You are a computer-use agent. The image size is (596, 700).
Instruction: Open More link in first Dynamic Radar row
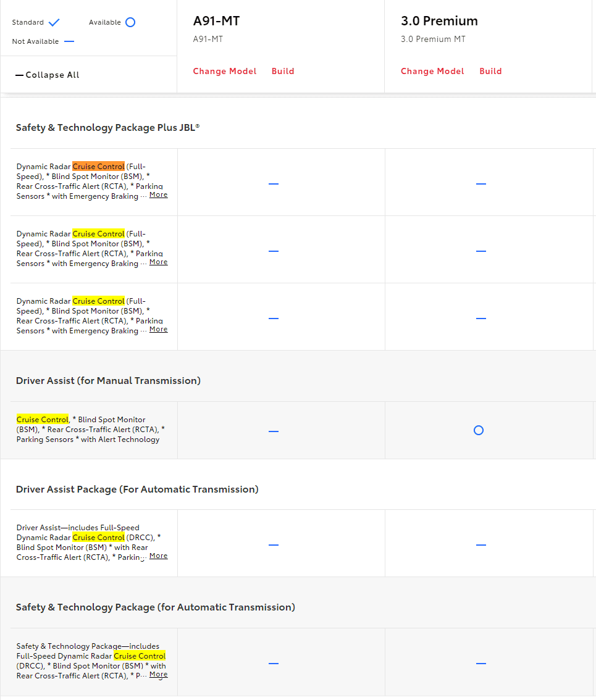[159, 194]
